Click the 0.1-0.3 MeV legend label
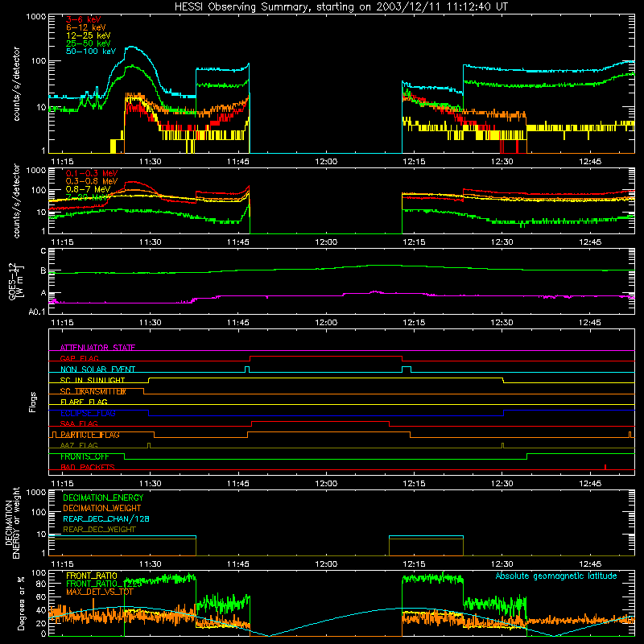 [92, 174]
